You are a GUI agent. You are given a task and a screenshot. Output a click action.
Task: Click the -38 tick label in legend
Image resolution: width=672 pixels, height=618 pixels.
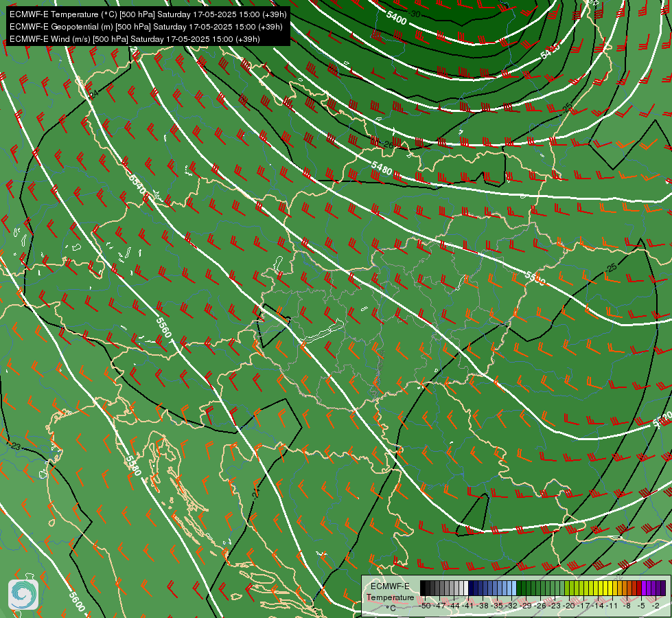[482, 606]
